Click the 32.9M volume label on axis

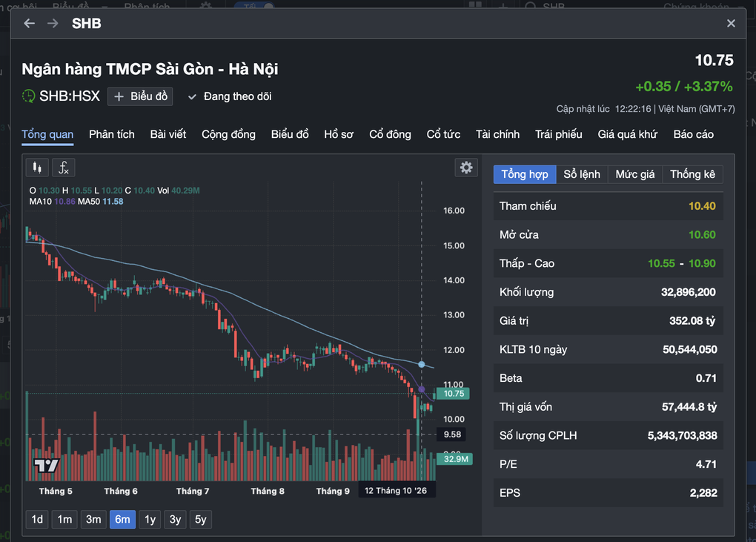tap(454, 458)
